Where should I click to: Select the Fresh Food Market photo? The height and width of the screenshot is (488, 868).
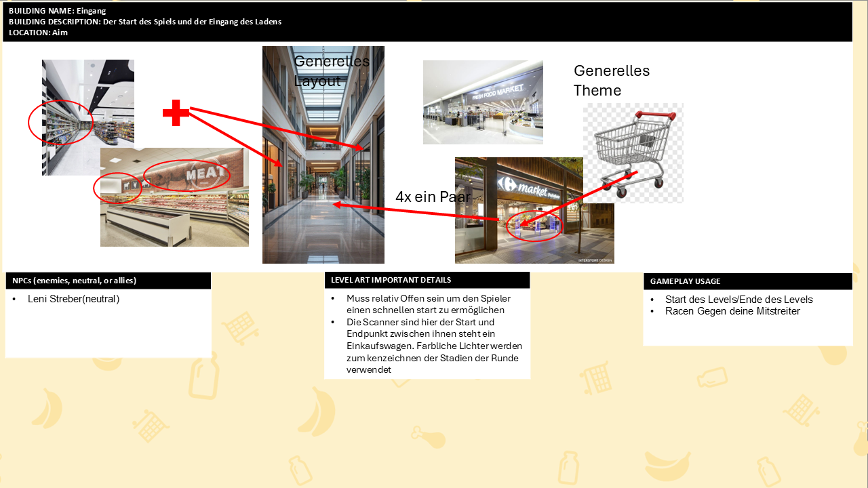483,102
